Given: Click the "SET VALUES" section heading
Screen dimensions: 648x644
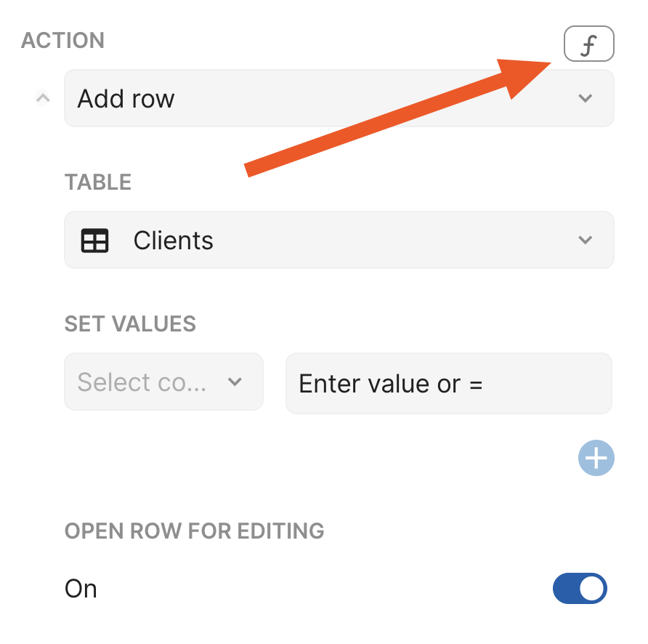Looking at the screenshot, I should (x=130, y=323).
